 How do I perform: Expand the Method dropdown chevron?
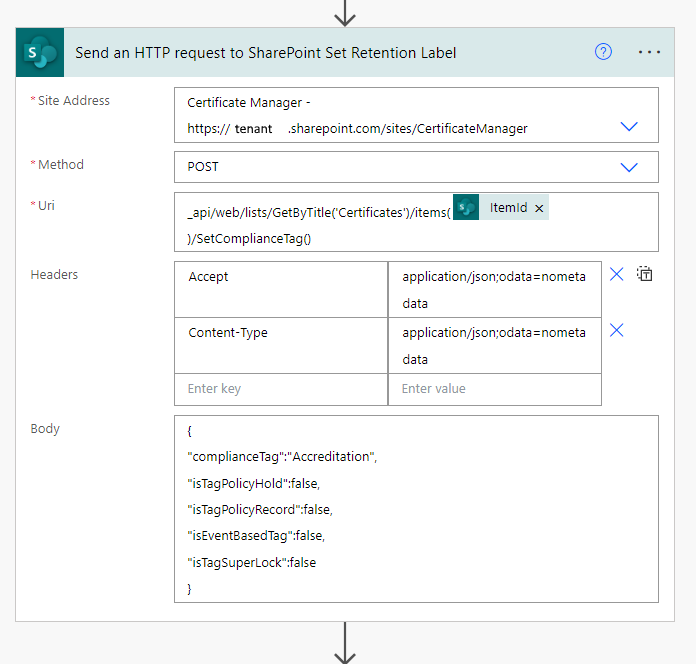629,167
